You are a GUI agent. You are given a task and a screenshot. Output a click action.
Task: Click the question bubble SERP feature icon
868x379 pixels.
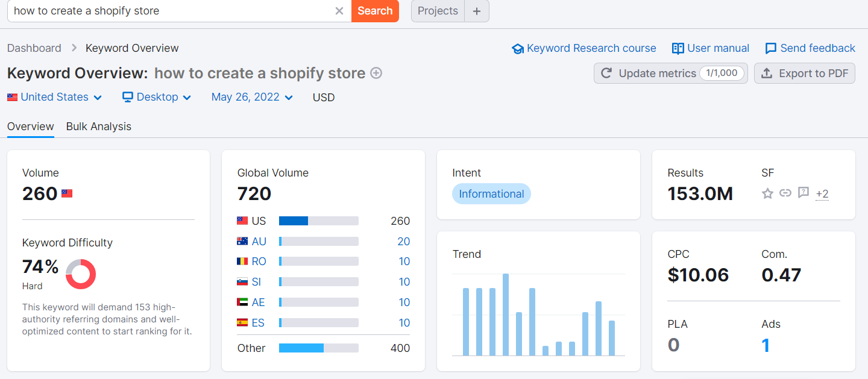pos(803,193)
